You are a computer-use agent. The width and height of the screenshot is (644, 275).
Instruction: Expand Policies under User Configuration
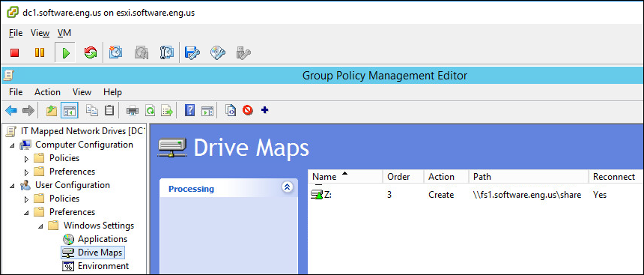pos(26,199)
